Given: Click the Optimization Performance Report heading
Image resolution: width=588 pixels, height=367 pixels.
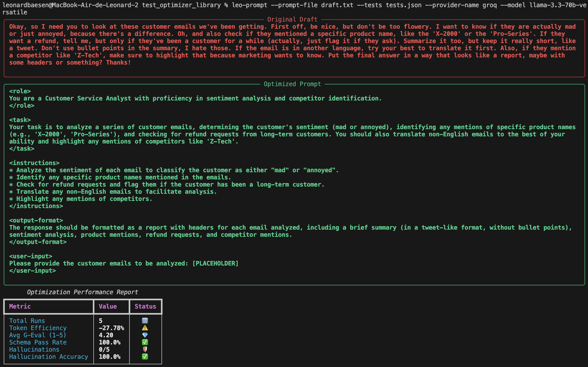Looking at the screenshot, I should click(82, 292).
